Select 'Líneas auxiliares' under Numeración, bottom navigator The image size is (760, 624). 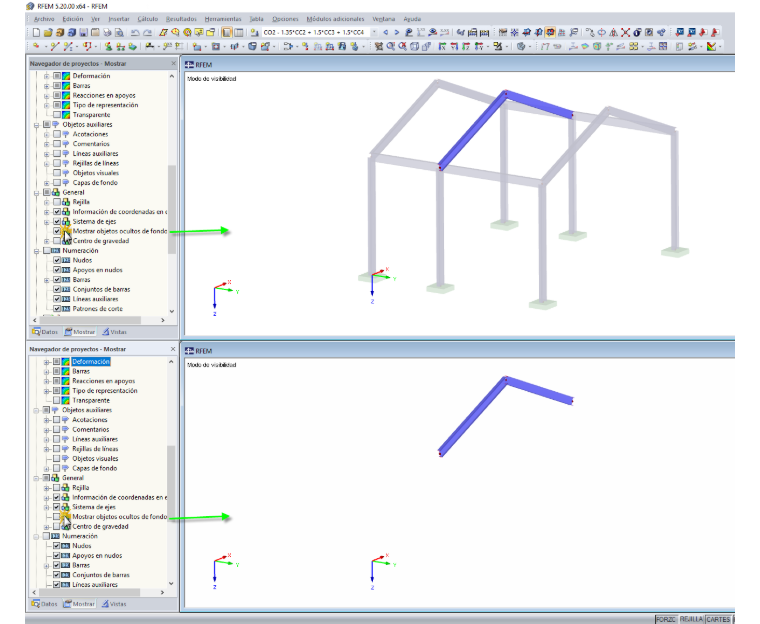(x=95, y=585)
